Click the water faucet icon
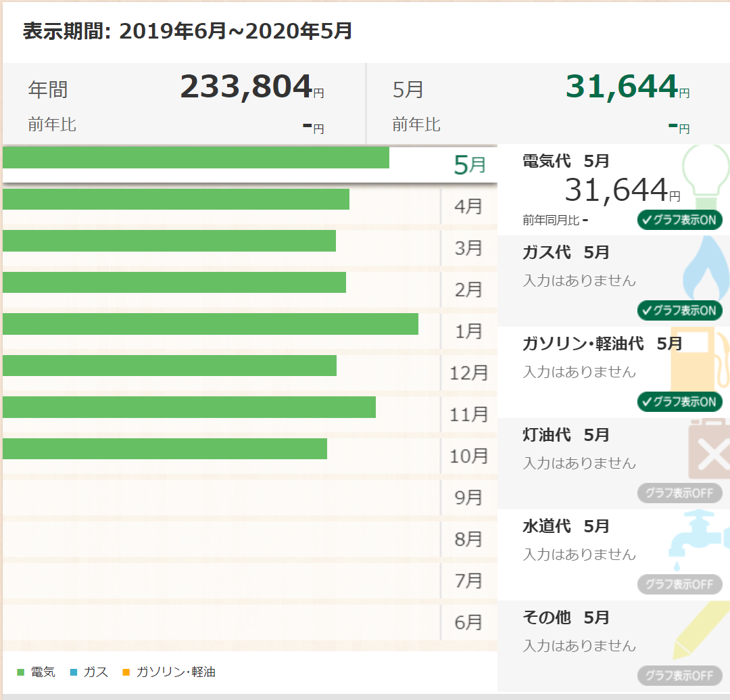The height and width of the screenshot is (700, 730). tap(699, 540)
